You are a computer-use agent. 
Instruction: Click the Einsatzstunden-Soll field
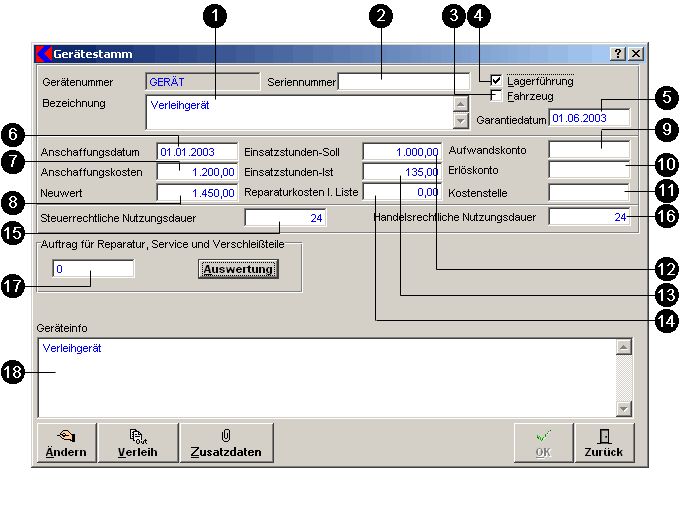click(402, 152)
